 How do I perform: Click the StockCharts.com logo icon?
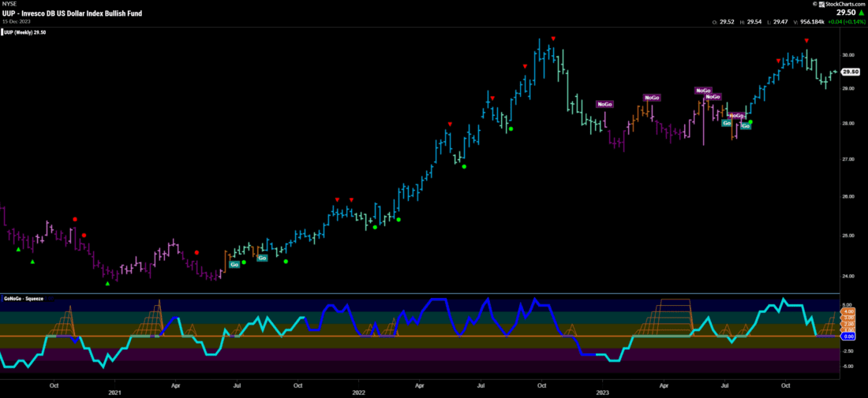821,4
